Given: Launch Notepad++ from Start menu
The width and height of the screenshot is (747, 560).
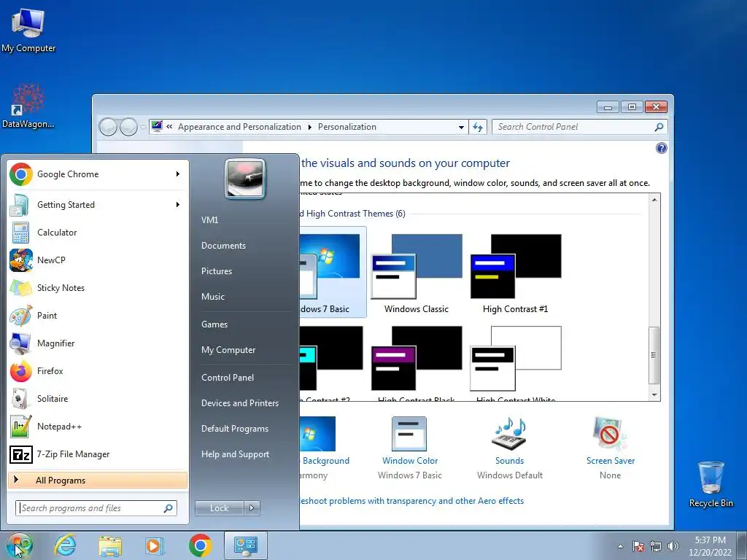Looking at the screenshot, I should (98, 426).
